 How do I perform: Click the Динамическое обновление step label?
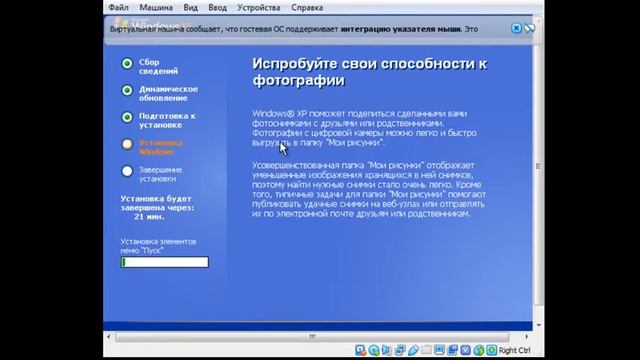pos(168,93)
